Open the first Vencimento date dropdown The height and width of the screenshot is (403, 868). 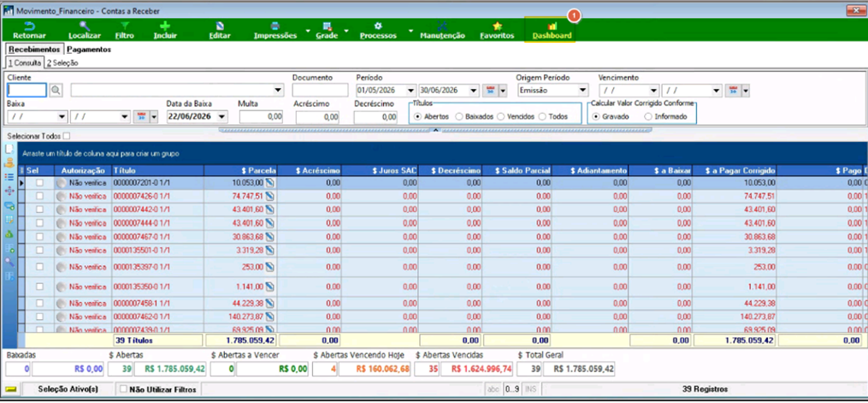click(653, 90)
